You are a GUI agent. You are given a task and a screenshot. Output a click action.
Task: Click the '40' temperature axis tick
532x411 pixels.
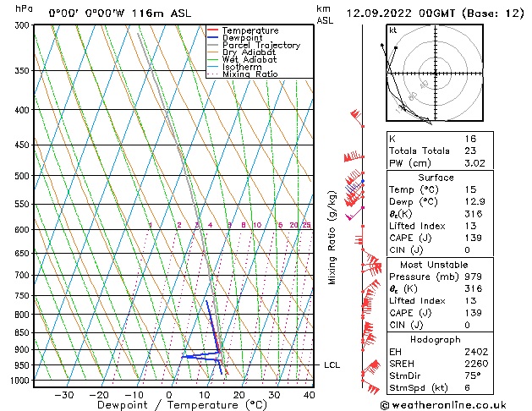pyautogui.click(x=309, y=396)
